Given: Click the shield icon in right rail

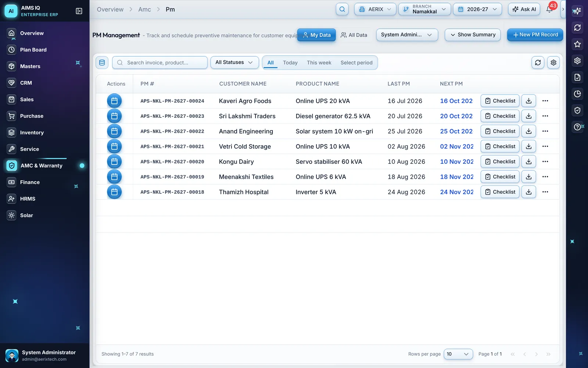Looking at the screenshot, I should 577,110.
